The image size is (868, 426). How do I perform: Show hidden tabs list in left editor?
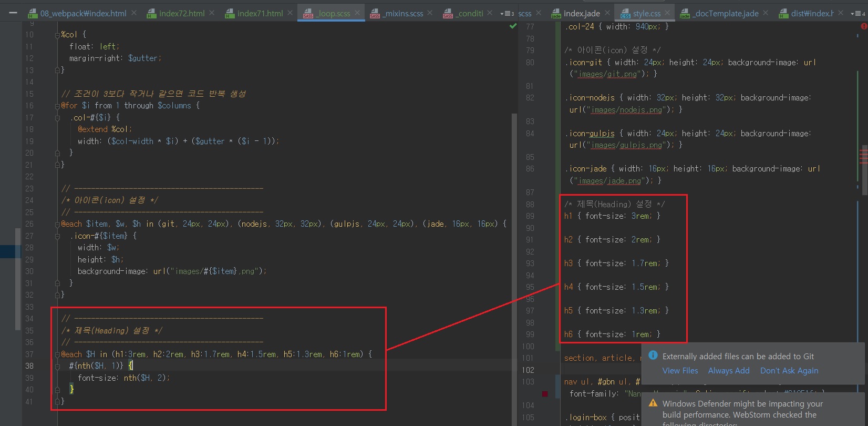507,13
